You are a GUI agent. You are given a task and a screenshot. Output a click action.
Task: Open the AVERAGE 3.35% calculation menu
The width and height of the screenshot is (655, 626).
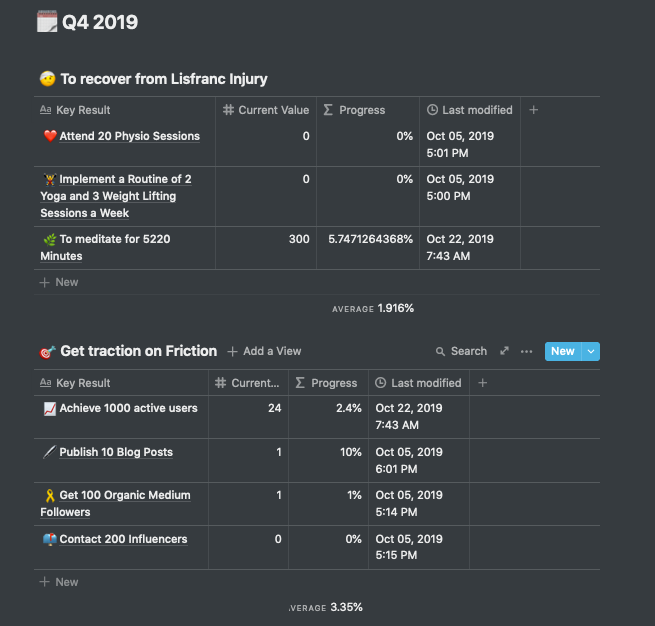click(x=325, y=607)
